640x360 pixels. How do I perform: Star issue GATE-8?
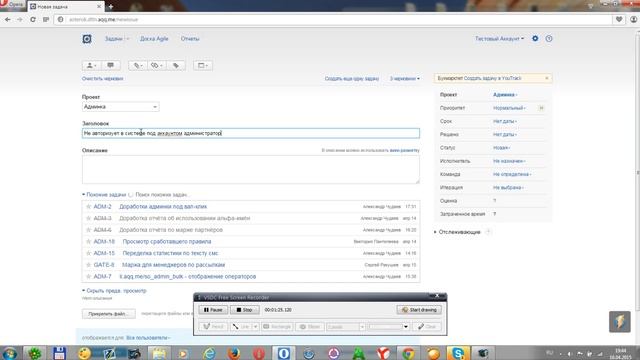88,265
